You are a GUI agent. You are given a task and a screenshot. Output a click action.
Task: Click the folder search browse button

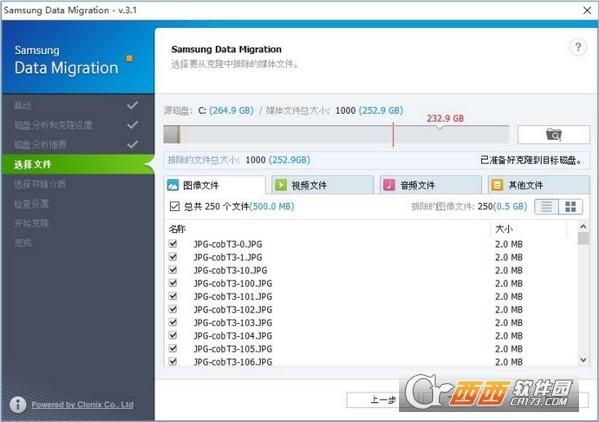pyautogui.click(x=554, y=134)
